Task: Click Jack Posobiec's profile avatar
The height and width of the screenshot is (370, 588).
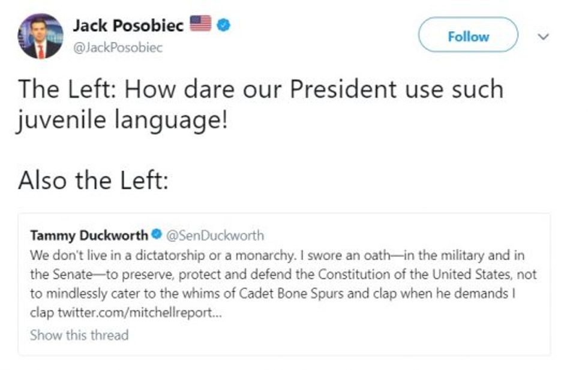Action: click(x=40, y=36)
